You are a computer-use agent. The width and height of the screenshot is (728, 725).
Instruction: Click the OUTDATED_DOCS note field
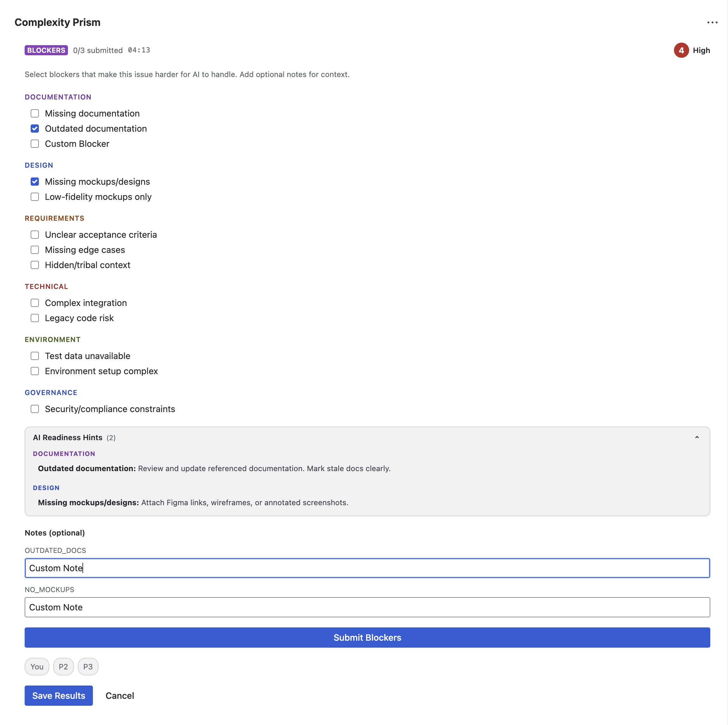tap(367, 568)
